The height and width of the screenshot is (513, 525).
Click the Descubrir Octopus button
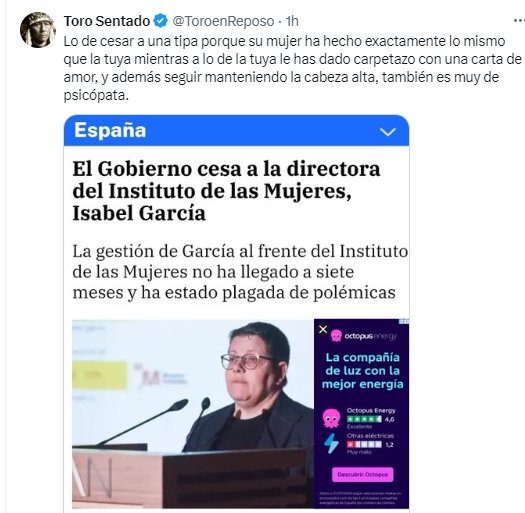tap(363, 474)
